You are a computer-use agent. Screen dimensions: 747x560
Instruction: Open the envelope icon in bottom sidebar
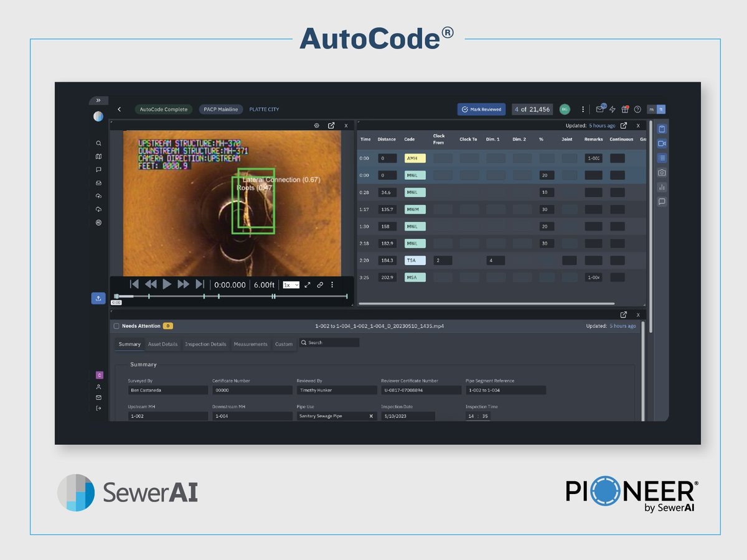(x=98, y=398)
